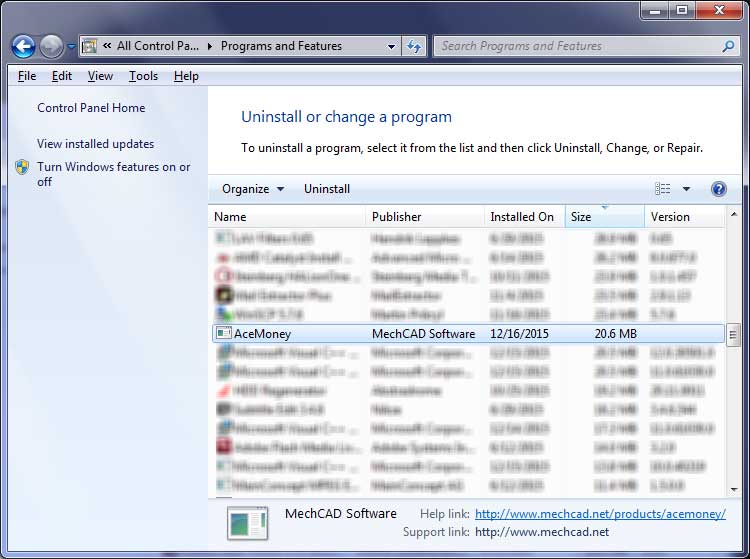Click the search magnifier icon
This screenshot has height=559, width=750.
[x=728, y=46]
